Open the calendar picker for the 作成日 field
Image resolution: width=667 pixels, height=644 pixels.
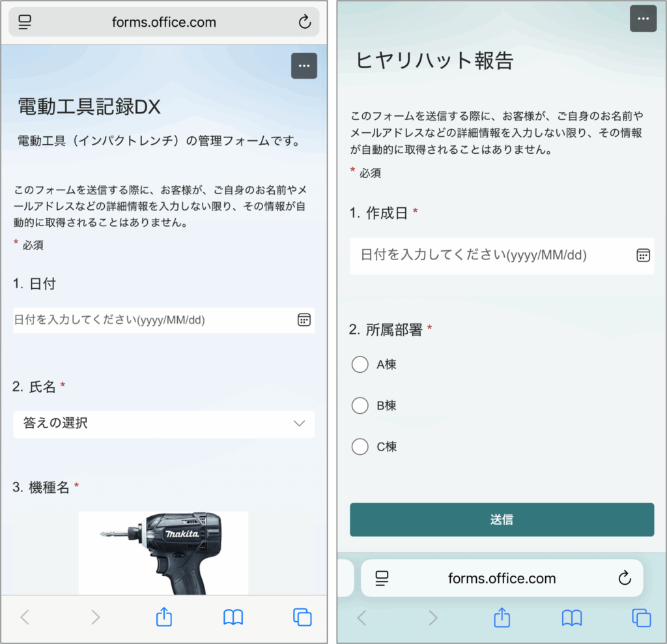point(643,256)
